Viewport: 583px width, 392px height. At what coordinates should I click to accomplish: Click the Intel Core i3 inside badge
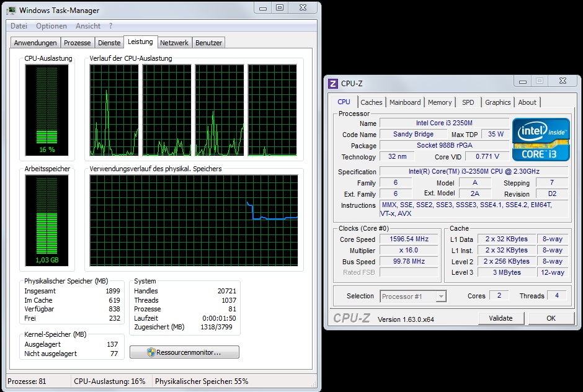(x=541, y=140)
